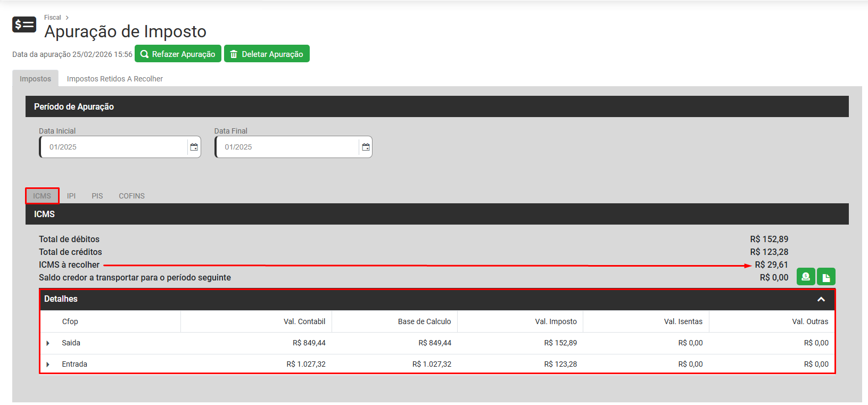Screen dimensions: 868x405
Task: Open the Data Inicial calendar picker
Action: coord(194,147)
